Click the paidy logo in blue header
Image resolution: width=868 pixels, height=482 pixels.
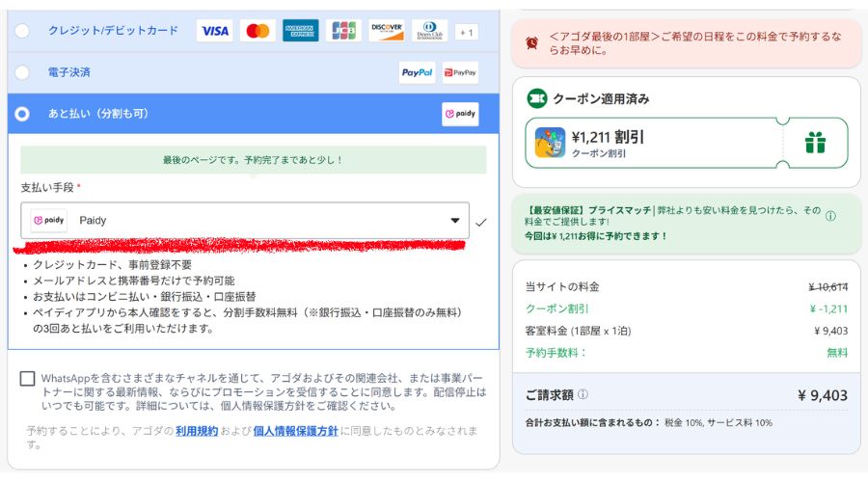[x=460, y=114]
